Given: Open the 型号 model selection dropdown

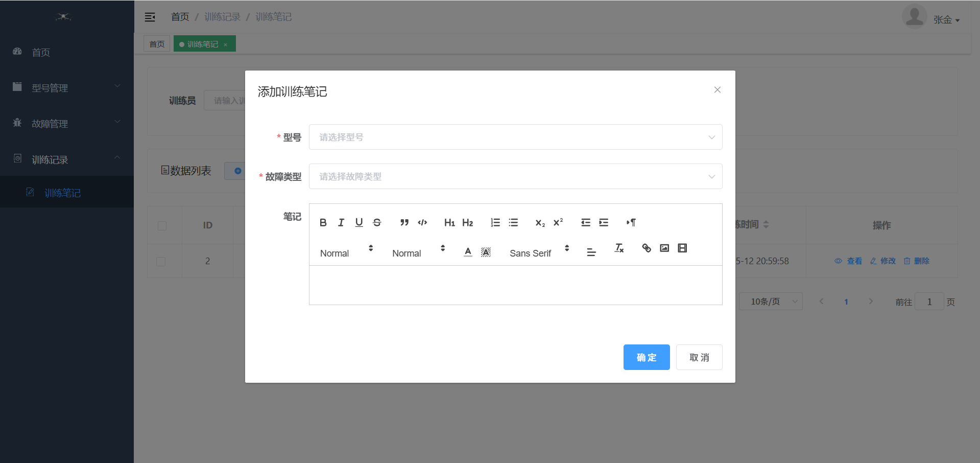Looking at the screenshot, I should (x=515, y=137).
